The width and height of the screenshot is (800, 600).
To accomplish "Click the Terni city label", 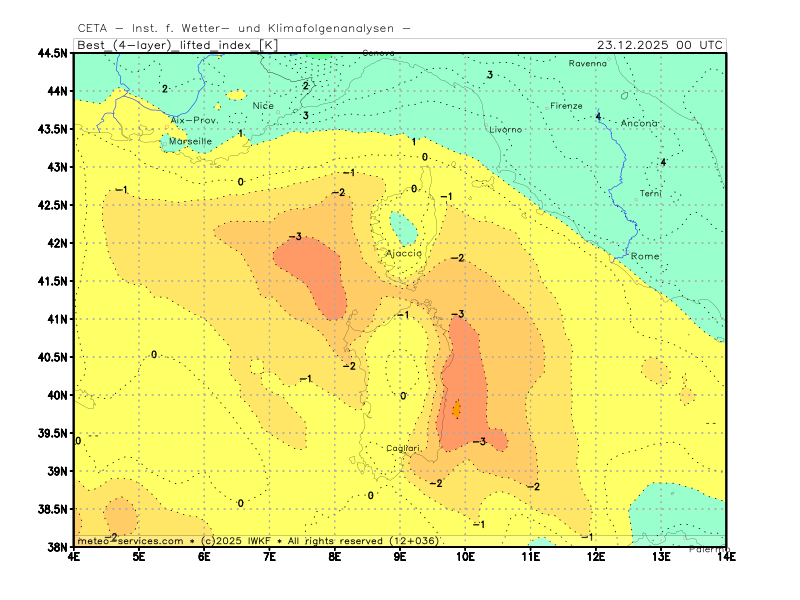I will (650, 193).
